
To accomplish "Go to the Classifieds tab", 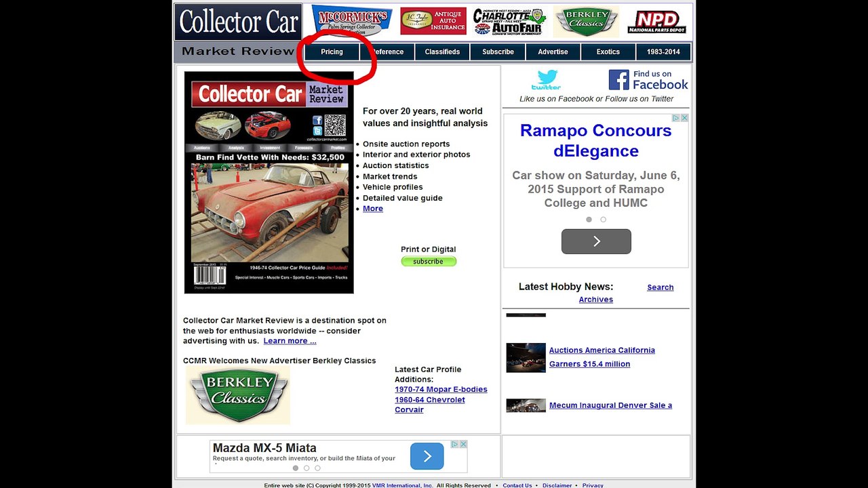I will (x=442, y=52).
